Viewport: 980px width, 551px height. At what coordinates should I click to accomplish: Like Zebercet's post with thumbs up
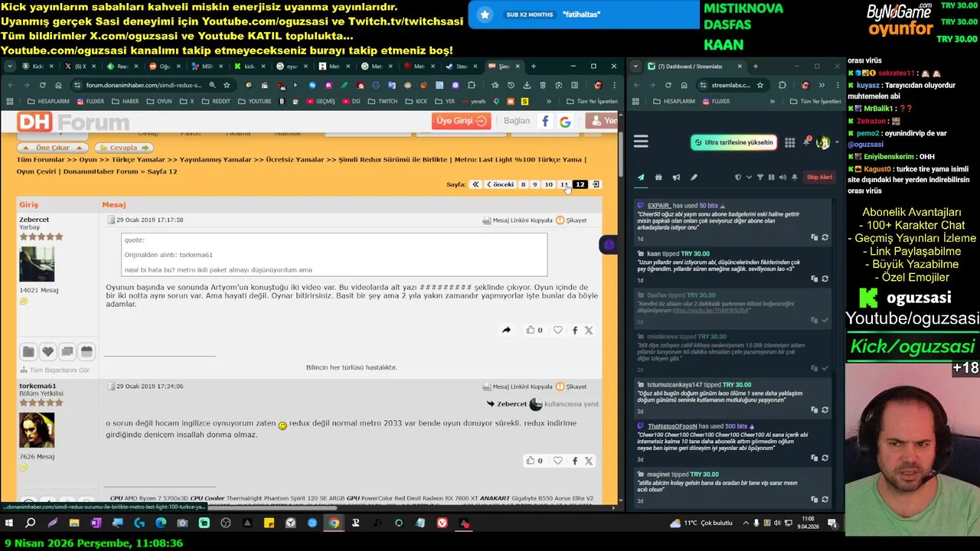[530, 330]
